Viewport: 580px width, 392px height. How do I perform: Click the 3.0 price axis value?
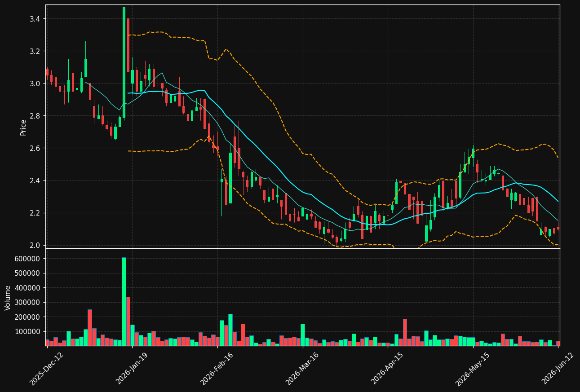click(x=35, y=84)
